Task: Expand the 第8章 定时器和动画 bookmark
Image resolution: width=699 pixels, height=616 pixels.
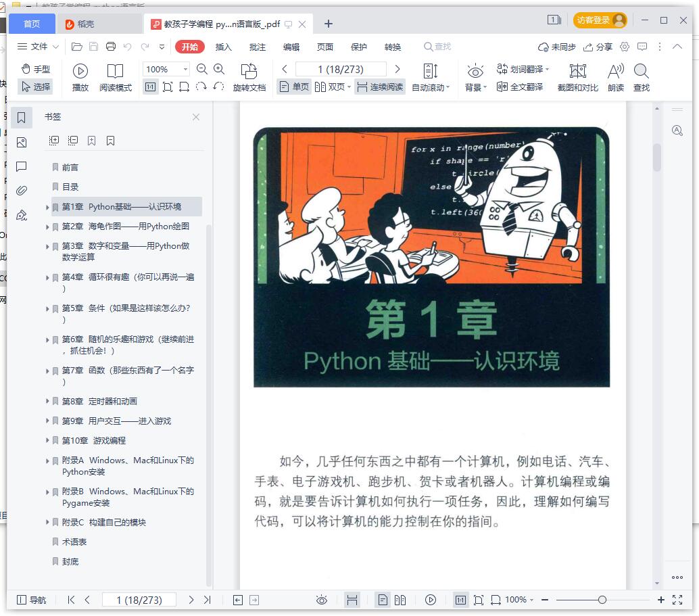Action: coord(47,401)
